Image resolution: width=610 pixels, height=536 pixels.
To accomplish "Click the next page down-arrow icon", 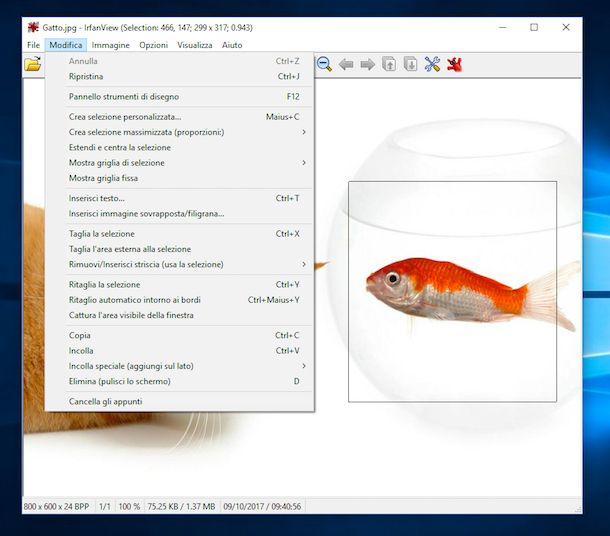I will 410,64.
